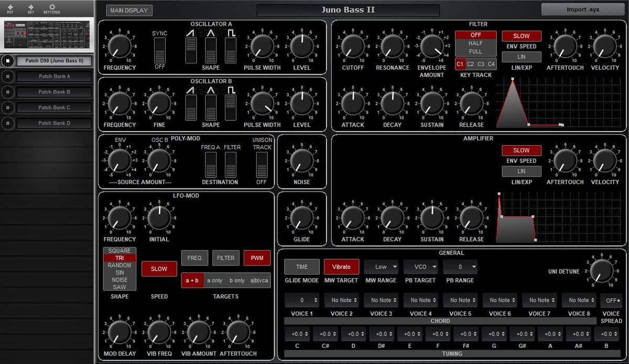This screenshot has width=629, height=364.
Task: Toggle Poly-Mod FREQ A destination switch
Action: point(211,165)
